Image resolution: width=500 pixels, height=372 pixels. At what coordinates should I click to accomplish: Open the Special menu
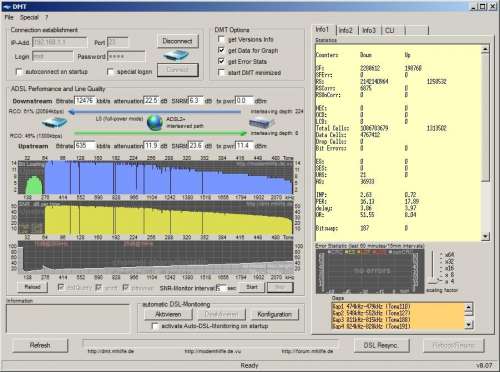point(29,17)
